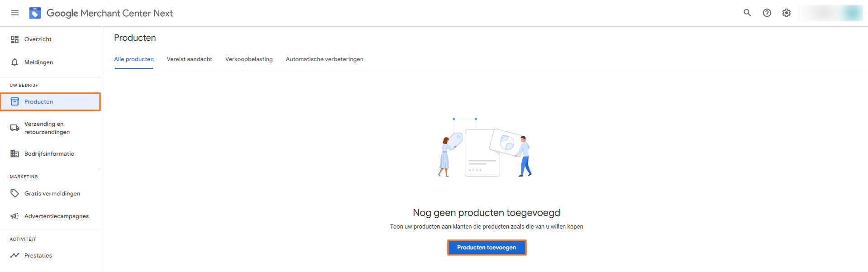This screenshot has width=868, height=272.
Task: Switch to the Verkoopbelasting tab
Action: pyautogui.click(x=249, y=59)
